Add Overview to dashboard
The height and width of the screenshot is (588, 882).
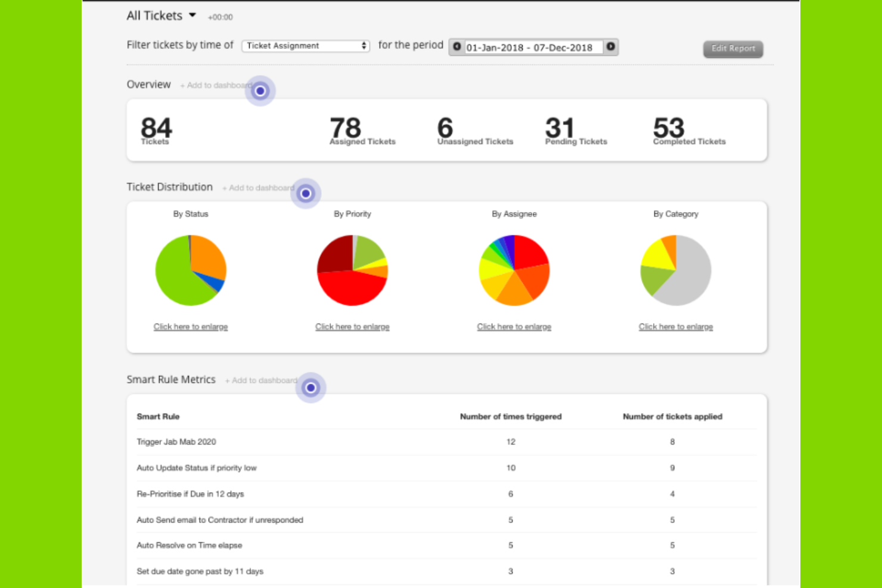pyautogui.click(x=216, y=85)
